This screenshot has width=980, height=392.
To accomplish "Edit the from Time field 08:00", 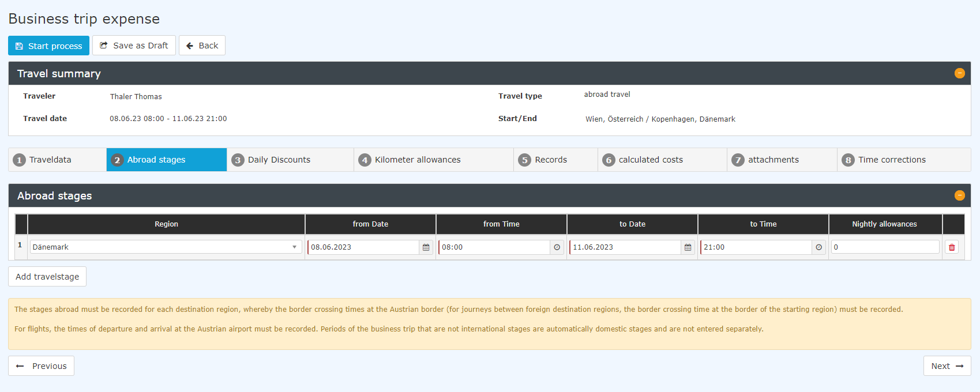I will (494, 247).
